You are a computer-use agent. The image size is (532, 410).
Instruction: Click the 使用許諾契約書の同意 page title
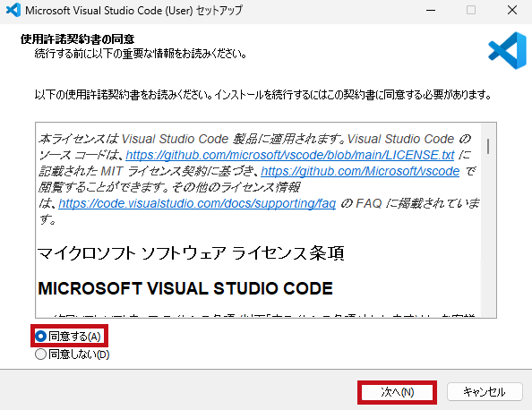(77, 39)
